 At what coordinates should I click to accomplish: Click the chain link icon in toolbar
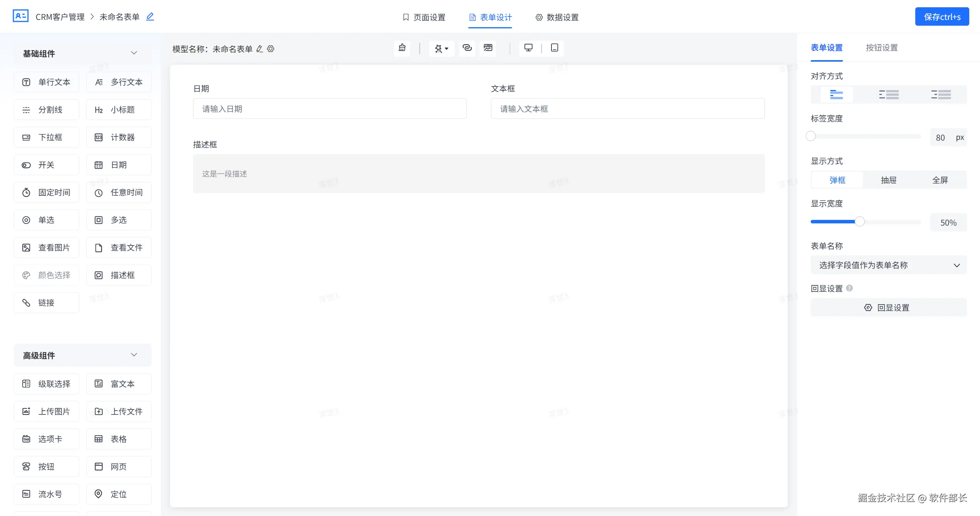[467, 48]
